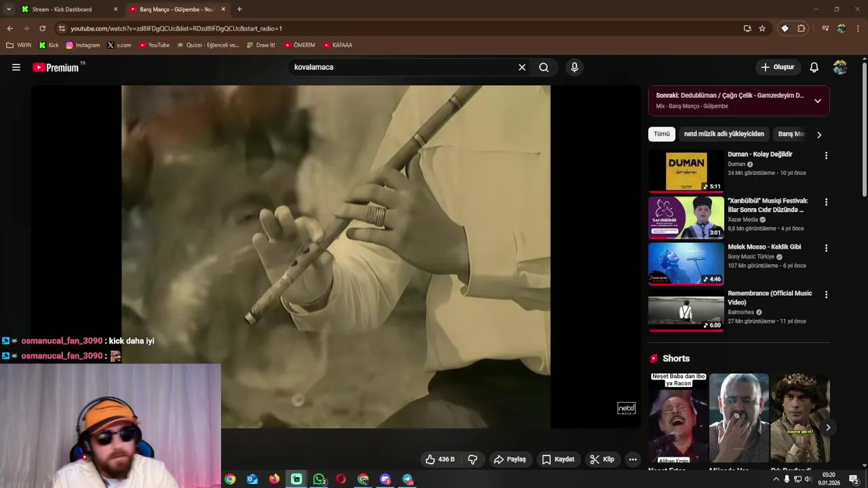Open Firefox from the taskbar
This screenshot has width=868, height=488.
(x=274, y=479)
